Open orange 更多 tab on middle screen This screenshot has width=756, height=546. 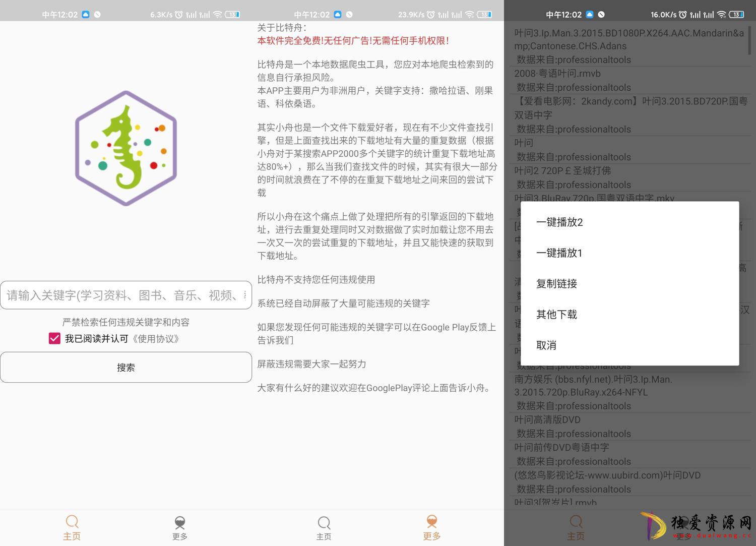click(x=432, y=527)
